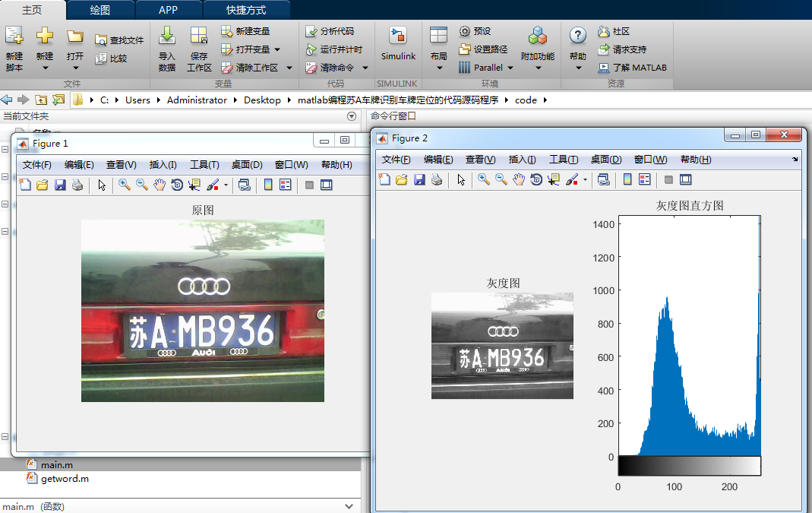
Task: Click the Brush data tool in Figure 1
Action: [213, 185]
